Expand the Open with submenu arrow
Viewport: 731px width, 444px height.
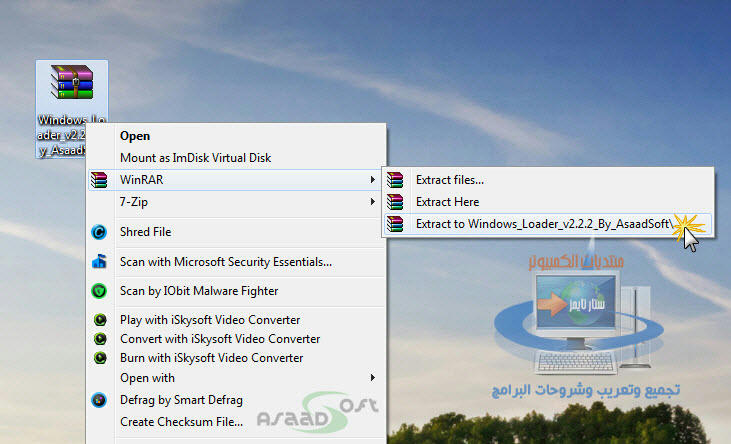(373, 378)
